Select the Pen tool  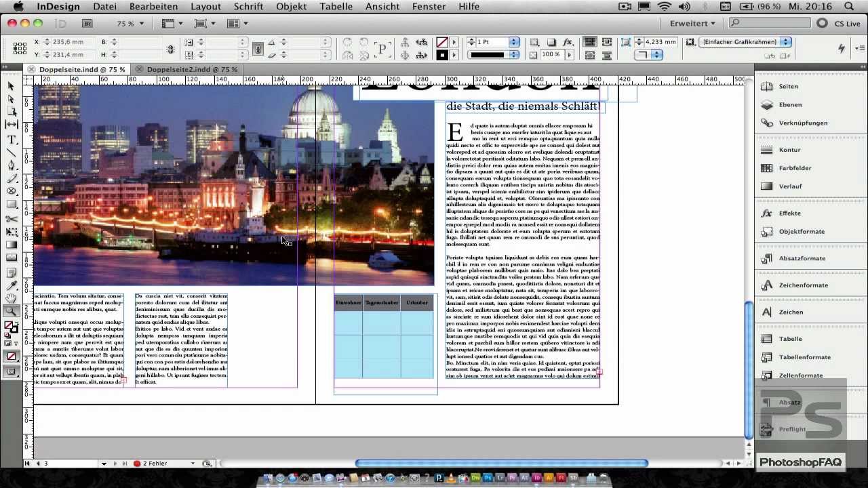(11, 165)
